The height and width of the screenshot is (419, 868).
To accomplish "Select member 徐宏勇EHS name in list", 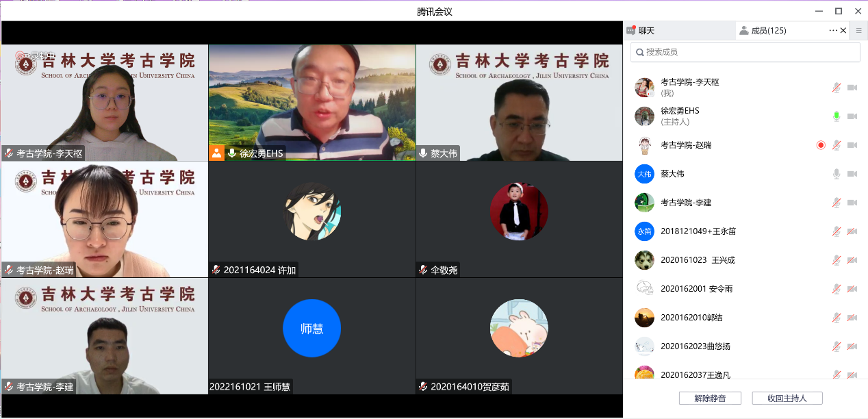I will [x=680, y=111].
